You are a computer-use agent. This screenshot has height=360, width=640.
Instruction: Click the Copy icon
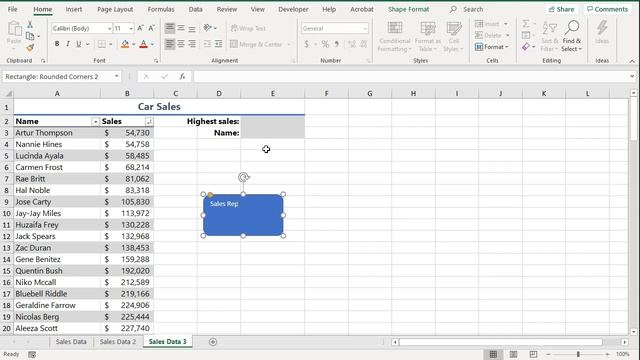point(30,36)
